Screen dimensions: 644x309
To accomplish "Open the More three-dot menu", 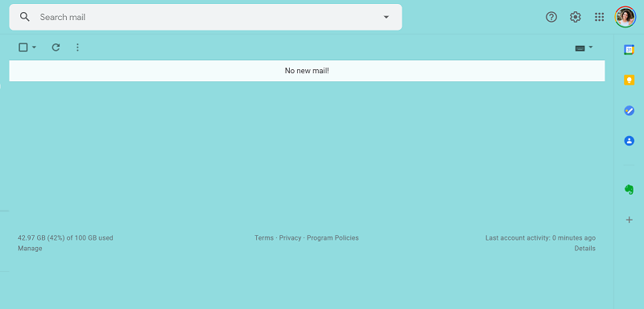I will coord(77,47).
